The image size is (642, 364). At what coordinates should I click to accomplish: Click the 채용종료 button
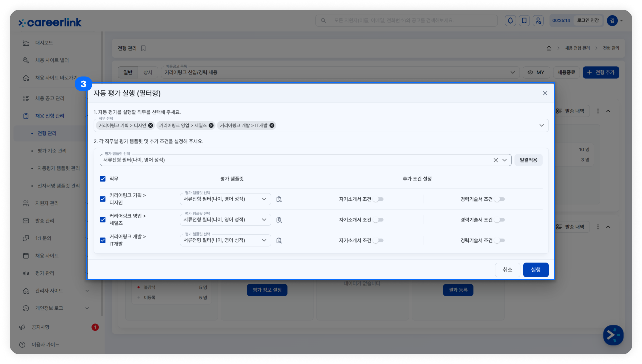click(x=566, y=73)
